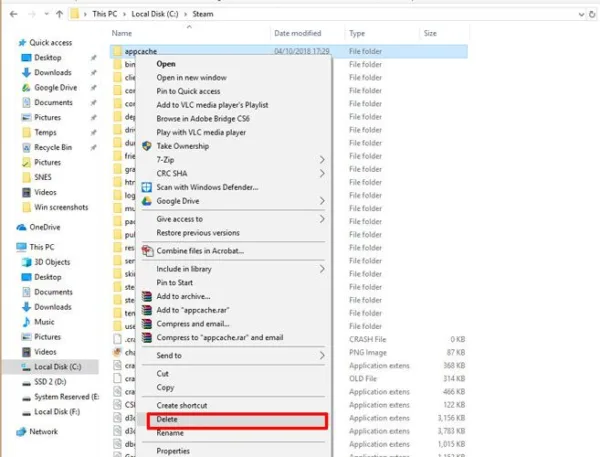600x457 pixels.
Task: Choose Properties in the context menu
Action: 173,451
